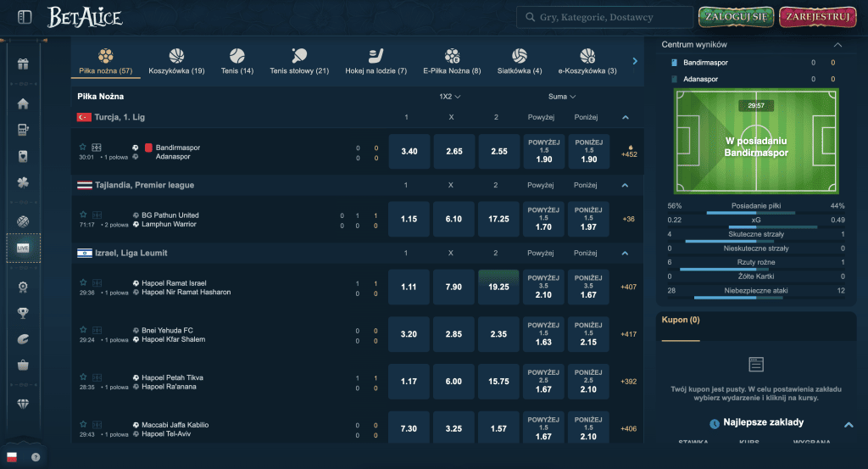Open the playing card icon in sidebar
Image resolution: width=868 pixels, height=469 pixels.
pos(23,157)
